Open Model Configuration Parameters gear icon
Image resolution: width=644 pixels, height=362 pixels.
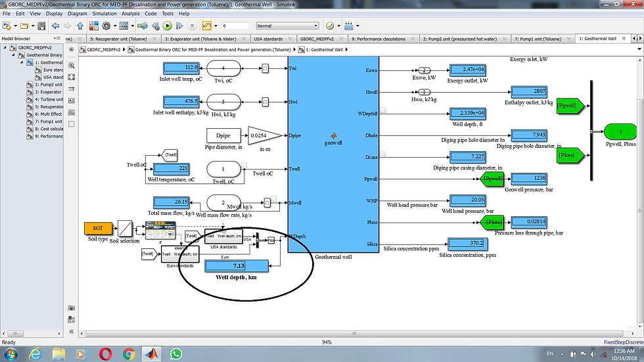106,26
